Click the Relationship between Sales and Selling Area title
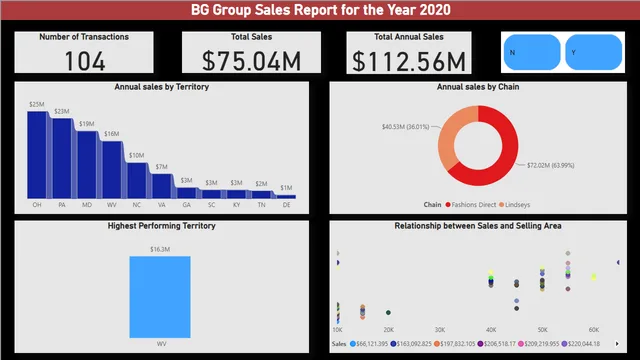 478,226
